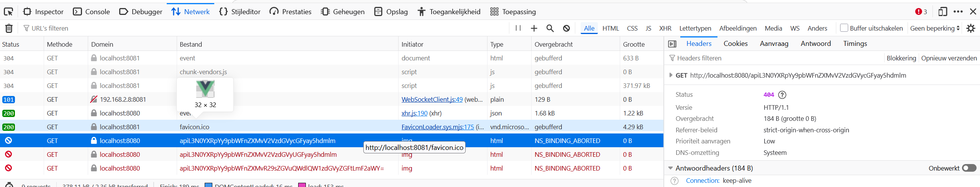Image resolution: width=980 pixels, height=187 pixels.
Task: Open the network search magnifier
Action: tap(550, 28)
